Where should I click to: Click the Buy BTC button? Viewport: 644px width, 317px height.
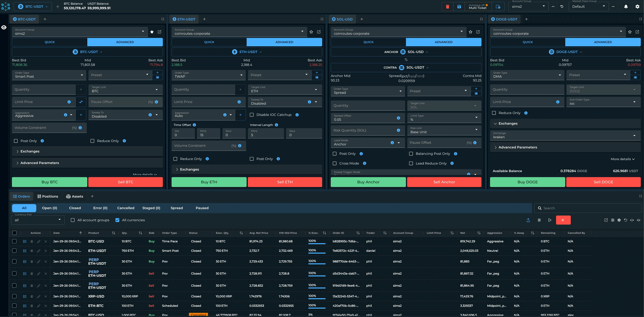pyautogui.click(x=50, y=182)
